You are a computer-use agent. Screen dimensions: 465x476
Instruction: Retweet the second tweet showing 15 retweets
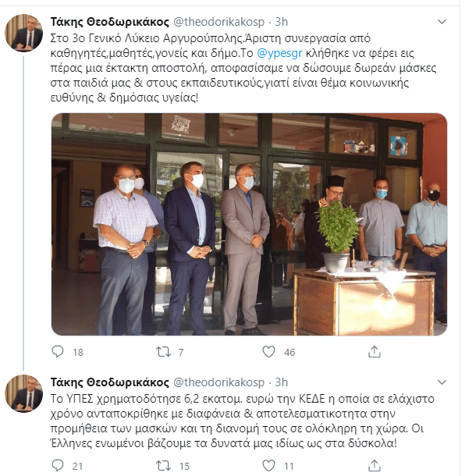(163, 465)
